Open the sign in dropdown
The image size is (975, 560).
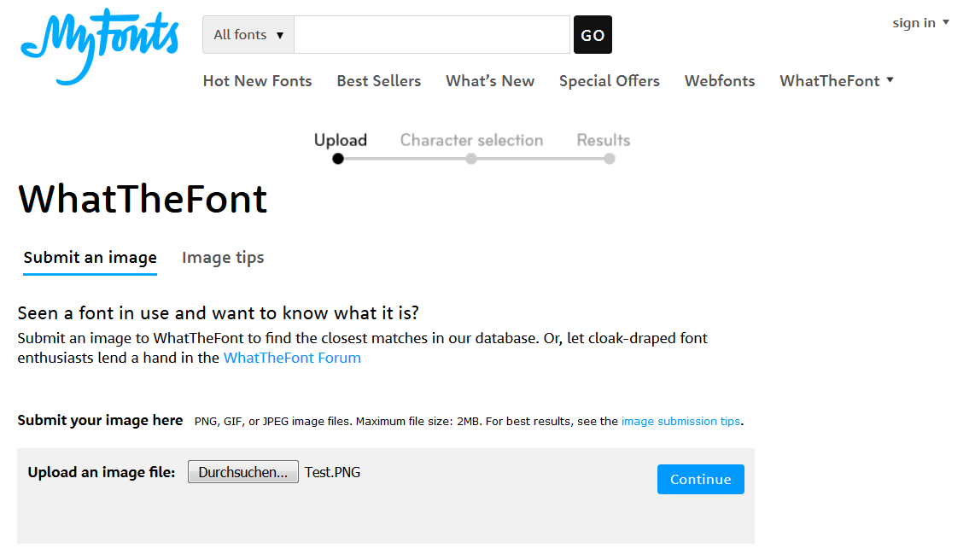click(x=920, y=23)
